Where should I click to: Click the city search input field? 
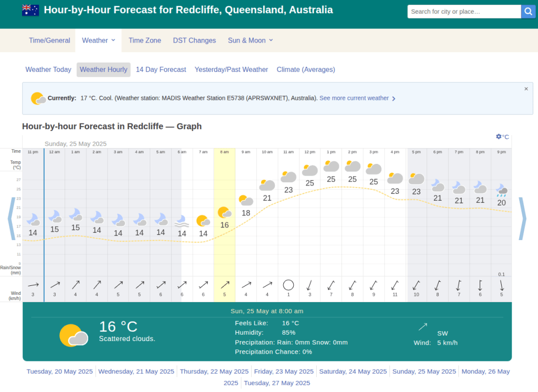coord(464,12)
